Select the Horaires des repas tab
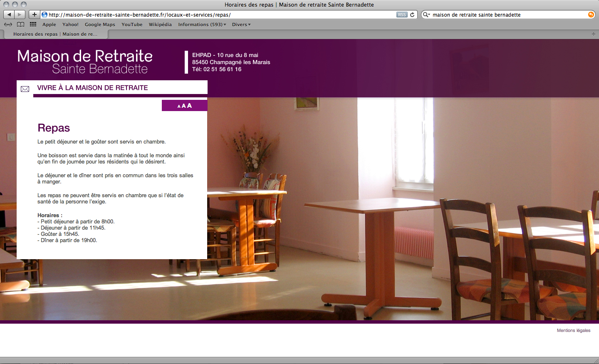Screen dimensions: 599x364 (55, 34)
